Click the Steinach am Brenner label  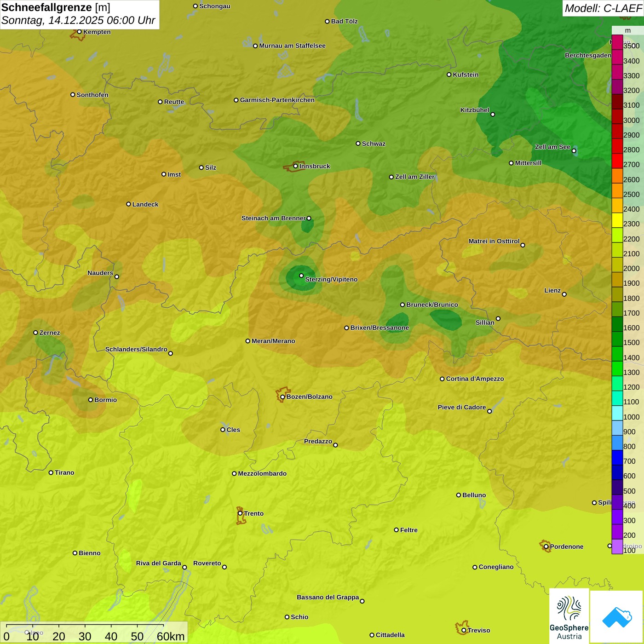tap(274, 218)
